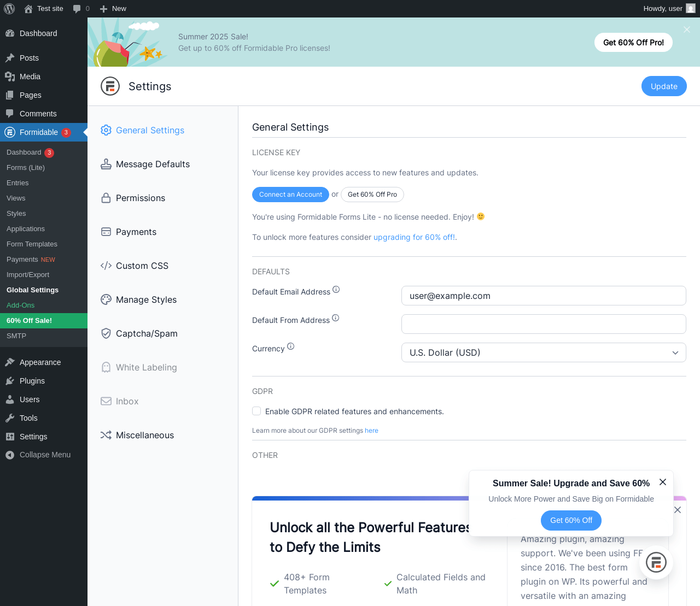
Task: Collapse the admin menu
Action: [44, 455]
